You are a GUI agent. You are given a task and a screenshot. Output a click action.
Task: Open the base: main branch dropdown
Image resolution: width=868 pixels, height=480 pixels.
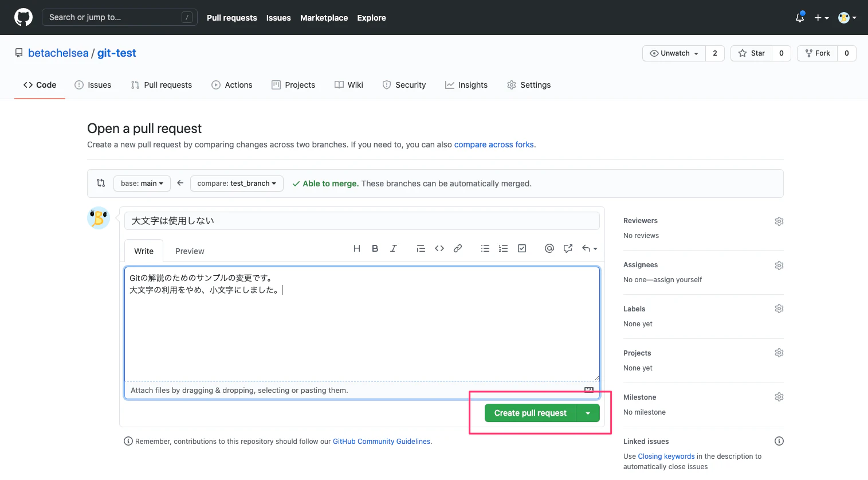click(x=142, y=184)
